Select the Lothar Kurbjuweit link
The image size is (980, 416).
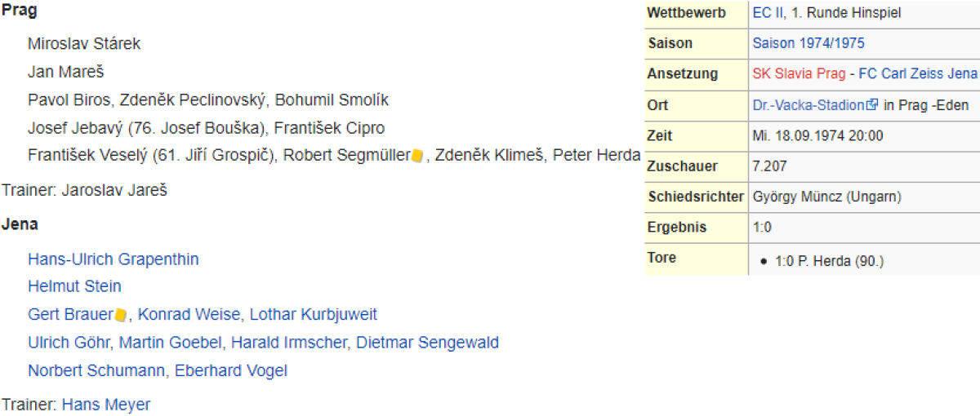pyautogui.click(x=314, y=315)
